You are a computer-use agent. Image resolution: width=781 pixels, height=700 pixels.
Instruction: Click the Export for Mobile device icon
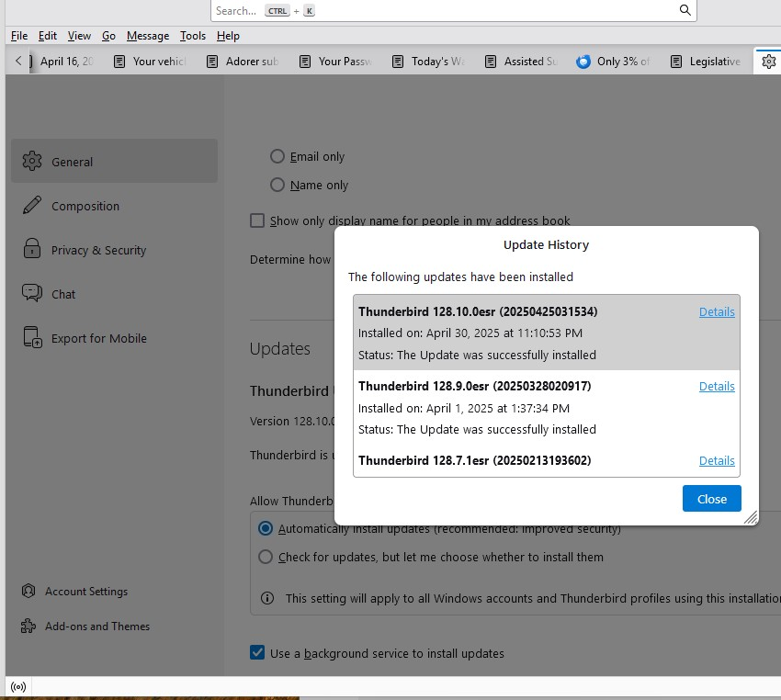(x=32, y=337)
